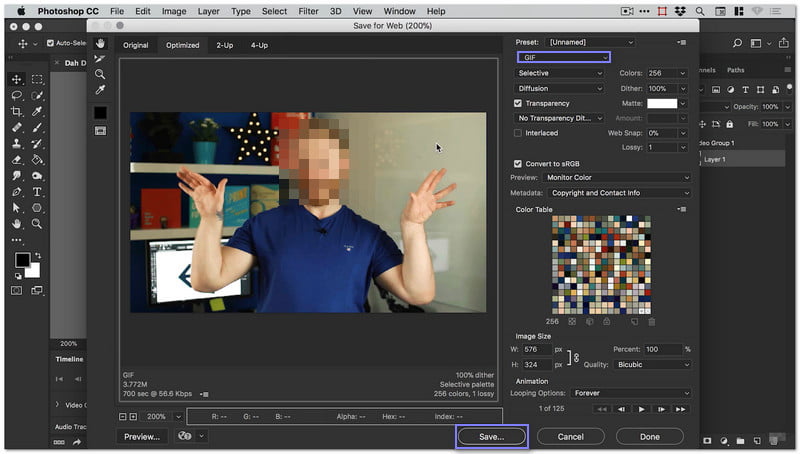Select the Path Selection arrow tool
The image size is (800, 454).
pos(16,208)
